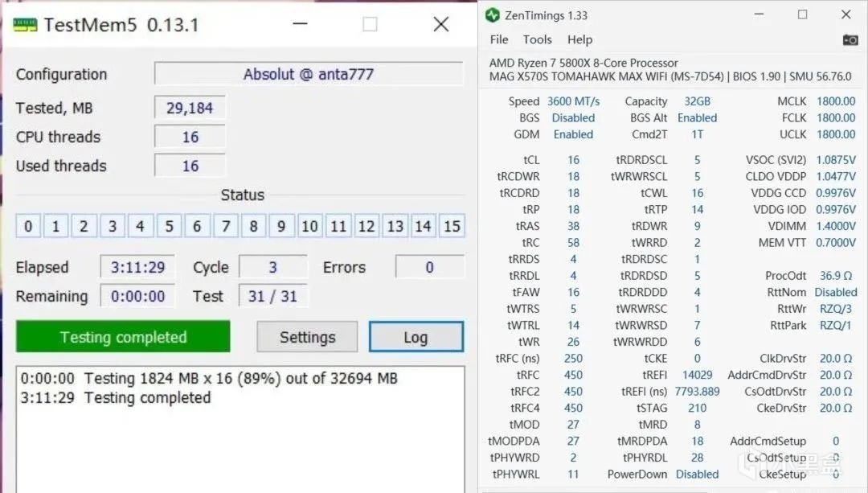Click the BGS Alt value Enabled
The height and width of the screenshot is (493, 868).
tap(697, 118)
